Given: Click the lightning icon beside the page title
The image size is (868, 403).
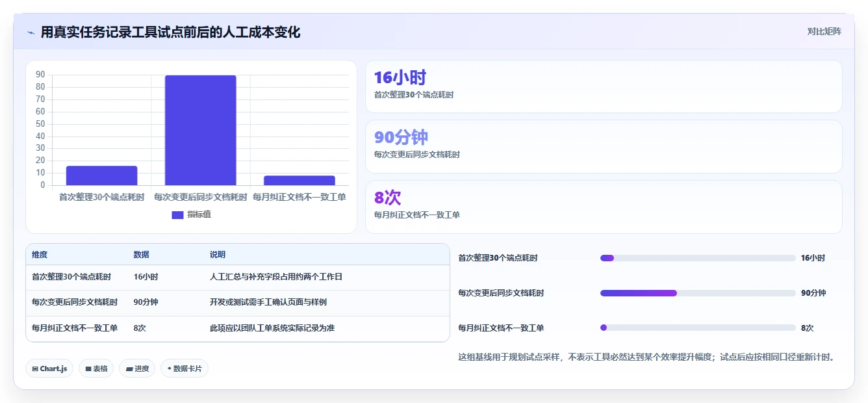Looking at the screenshot, I should (31, 32).
